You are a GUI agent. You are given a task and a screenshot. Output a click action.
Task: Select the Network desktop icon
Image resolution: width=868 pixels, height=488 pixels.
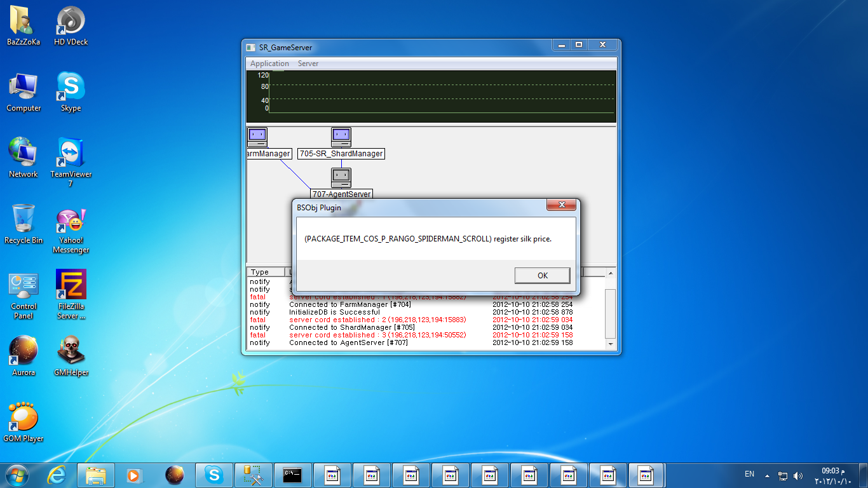click(24, 158)
